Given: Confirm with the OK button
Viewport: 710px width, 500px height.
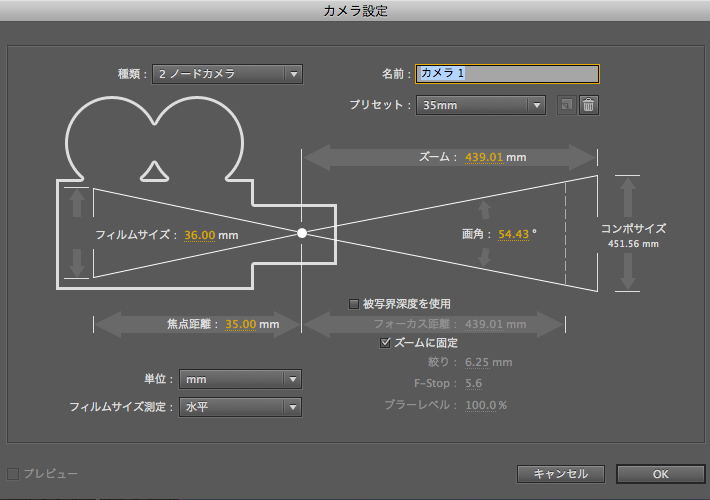Looking at the screenshot, I should click(659, 473).
